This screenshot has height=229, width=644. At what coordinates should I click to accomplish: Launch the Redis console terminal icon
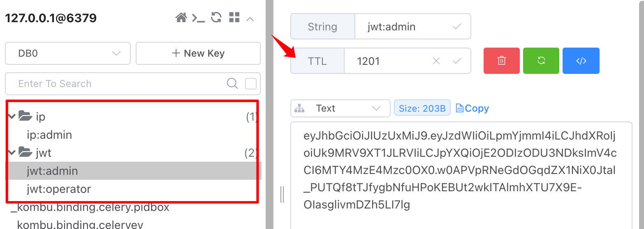[x=199, y=18]
